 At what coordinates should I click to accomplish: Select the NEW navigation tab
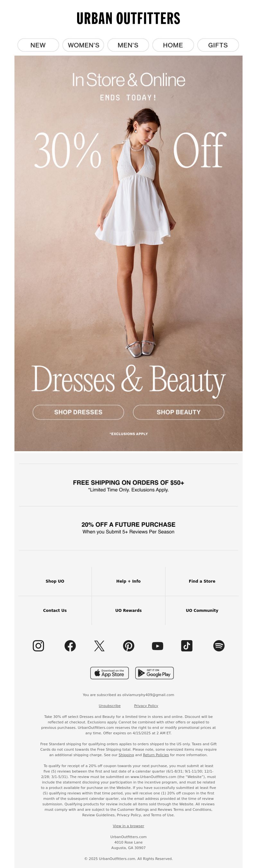(x=38, y=45)
